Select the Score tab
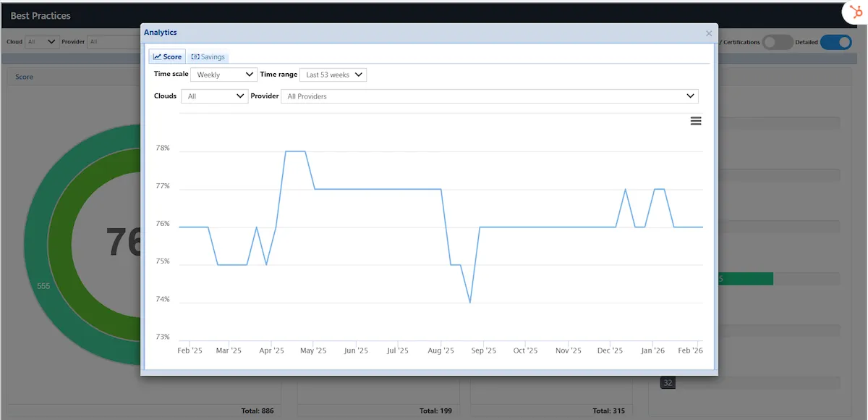The height and width of the screenshot is (420, 868). pyautogui.click(x=167, y=56)
